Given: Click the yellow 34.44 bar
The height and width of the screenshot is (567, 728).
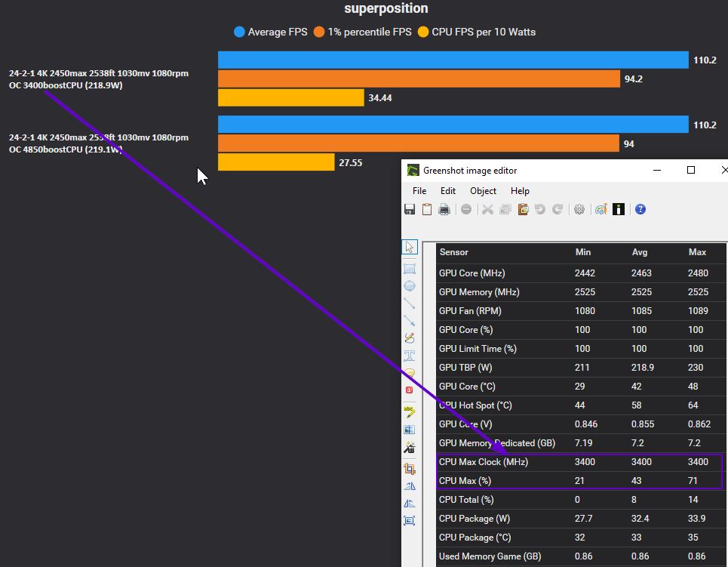Looking at the screenshot, I should pos(291,97).
